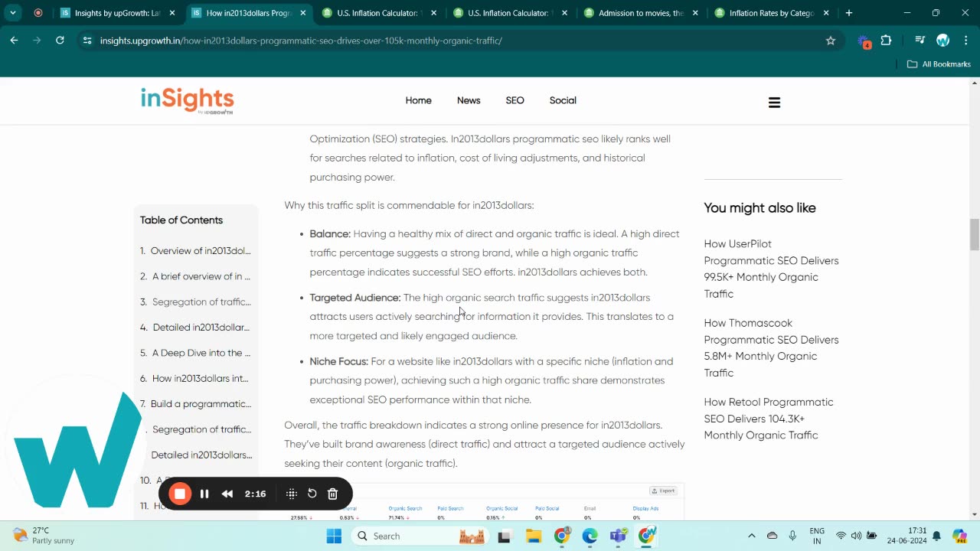980x551 pixels.
Task: Open the How UserPilot Programmatic SEO article
Action: click(771, 269)
